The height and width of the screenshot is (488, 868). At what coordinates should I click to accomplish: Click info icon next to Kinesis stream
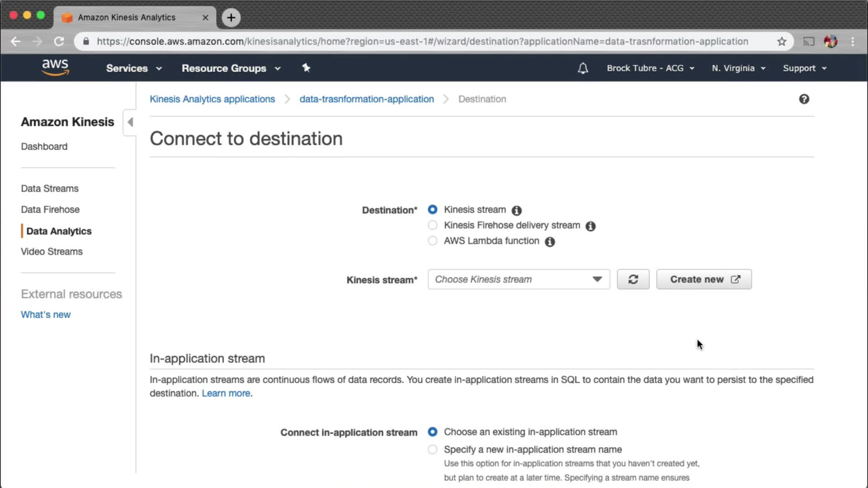tap(516, 211)
